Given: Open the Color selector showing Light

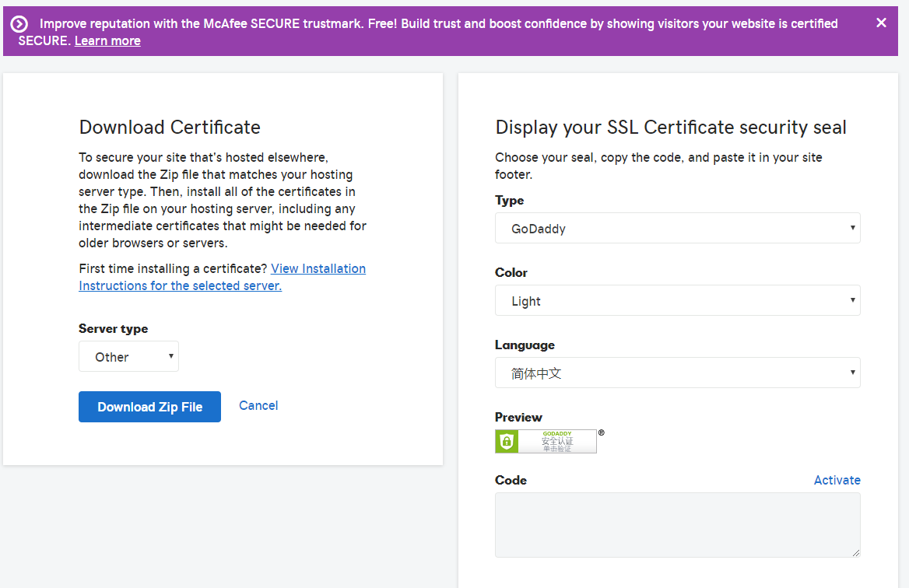Looking at the screenshot, I should pos(677,299).
